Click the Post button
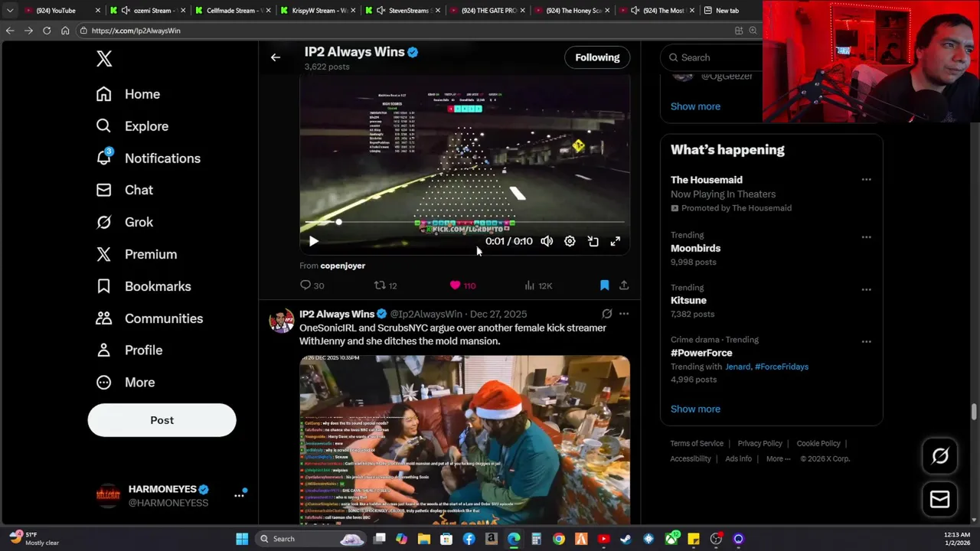The height and width of the screenshot is (551, 980). pyautogui.click(x=162, y=420)
